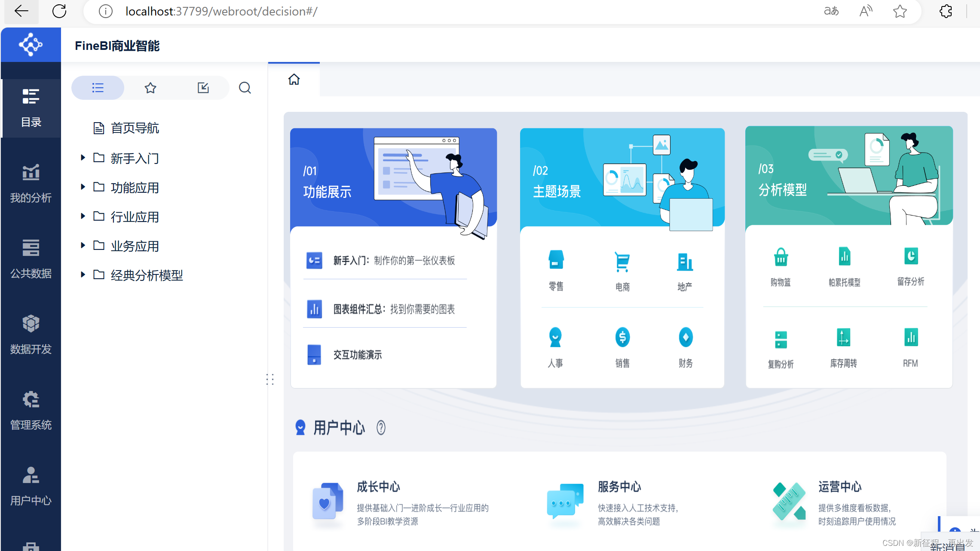Expand the 功能应用 folder arrow

(x=83, y=187)
